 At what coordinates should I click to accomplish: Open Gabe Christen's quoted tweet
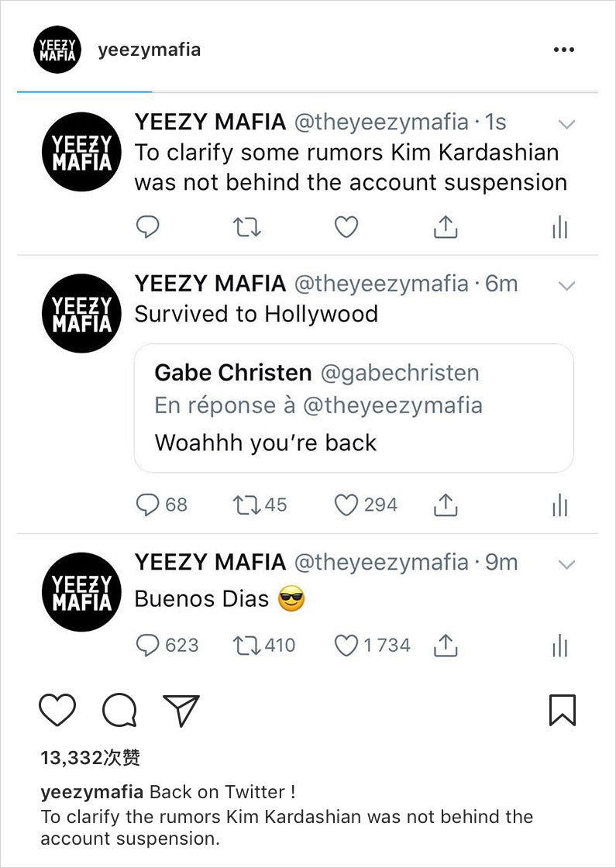[353, 408]
